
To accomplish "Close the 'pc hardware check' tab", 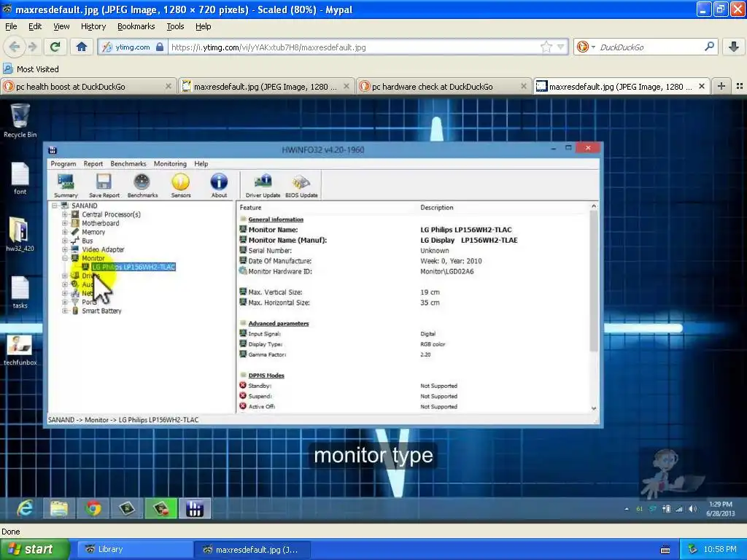I will tap(524, 86).
